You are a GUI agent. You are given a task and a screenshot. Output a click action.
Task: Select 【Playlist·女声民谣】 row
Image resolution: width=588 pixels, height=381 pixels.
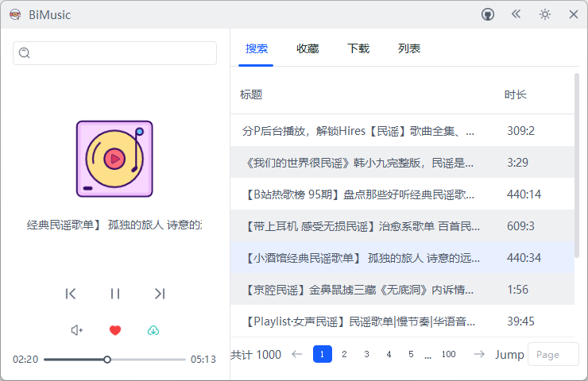[402, 321]
